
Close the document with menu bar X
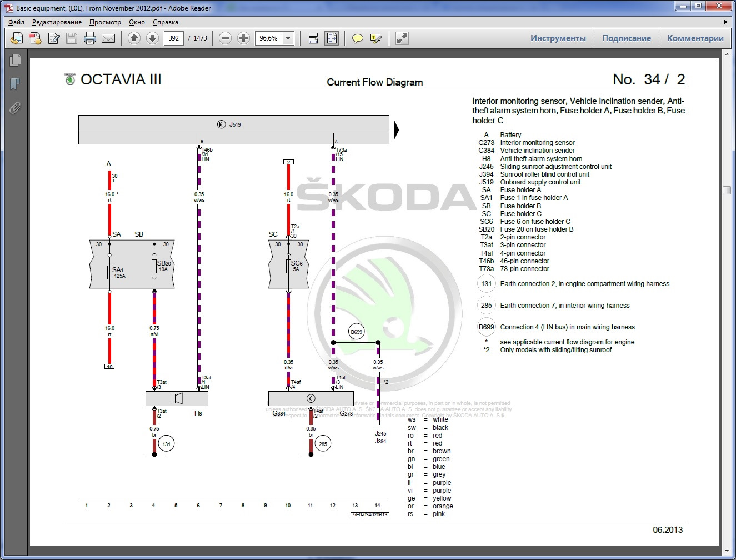[x=725, y=22]
